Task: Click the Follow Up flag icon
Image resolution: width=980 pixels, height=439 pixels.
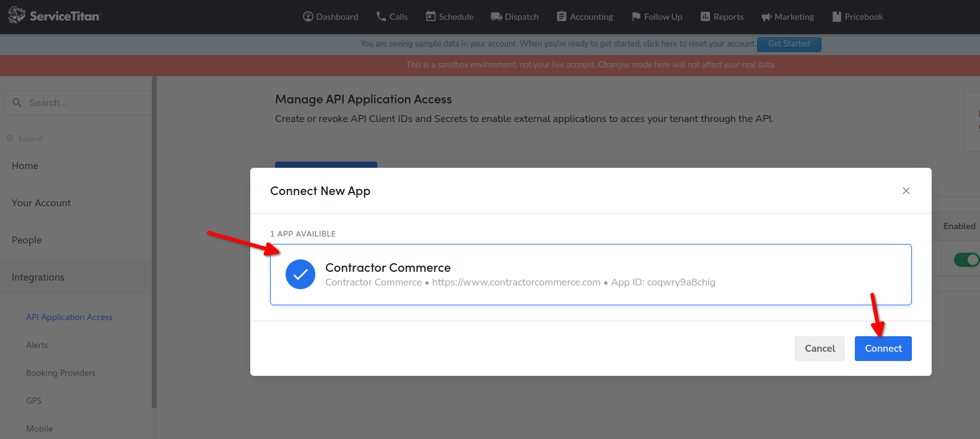Action: tap(636, 17)
